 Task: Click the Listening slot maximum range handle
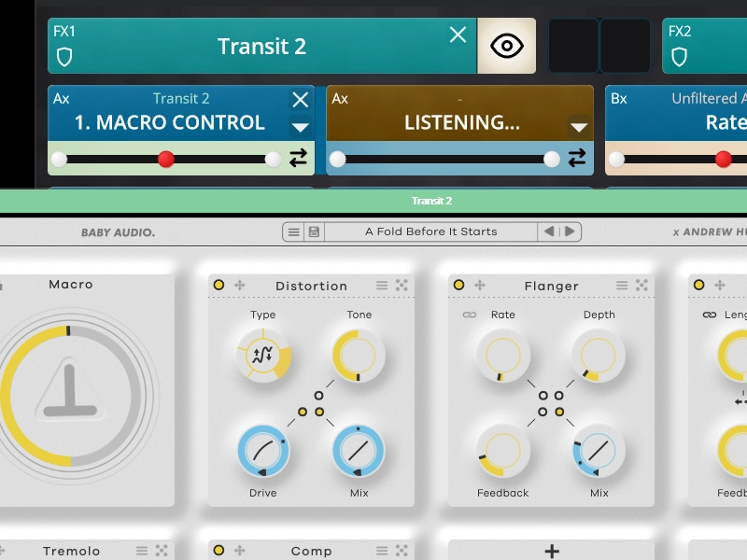pyautogui.click(x=552, y=159)
